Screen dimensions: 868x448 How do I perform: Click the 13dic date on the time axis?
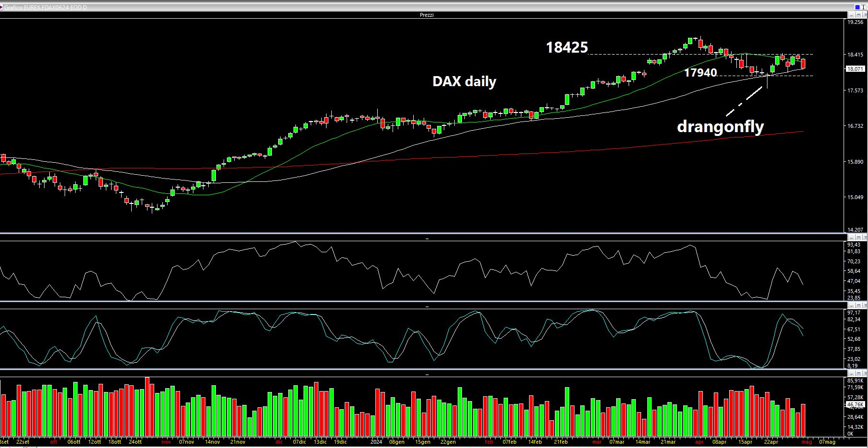tap(320, 442)
